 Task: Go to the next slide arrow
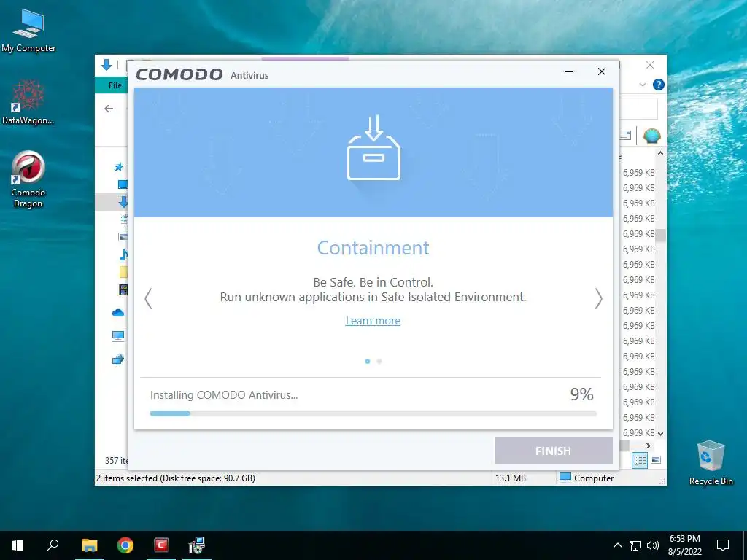click(x=598, y=299)
